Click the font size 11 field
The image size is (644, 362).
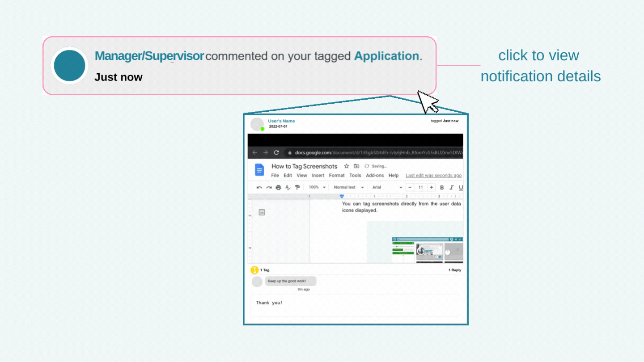pyautogui.click(x=420, y=188)
